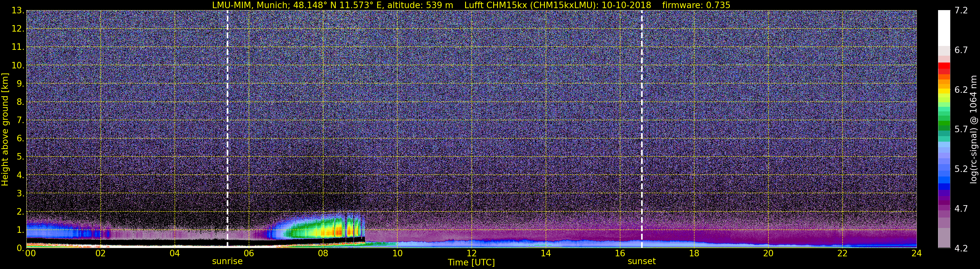Click the height axis tick '9.'
The width and height of the screenshot is (980, 269).
(20, 83)
